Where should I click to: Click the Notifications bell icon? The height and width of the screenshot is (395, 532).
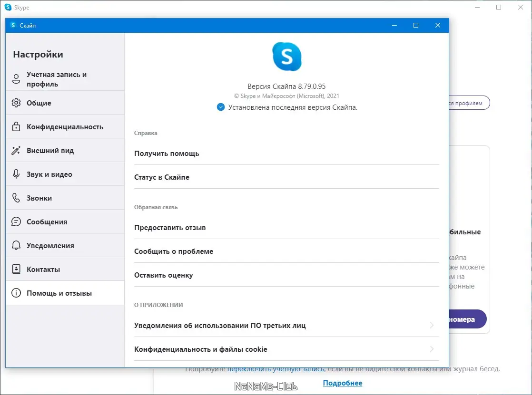coord(16,245)
